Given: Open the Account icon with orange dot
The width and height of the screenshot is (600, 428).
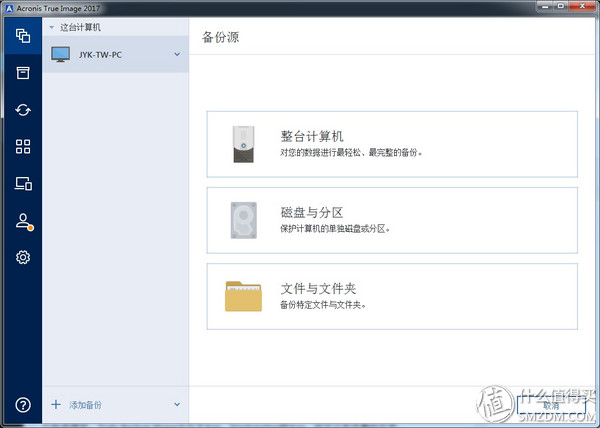Looking at the screenshot, I should [24, 222].
